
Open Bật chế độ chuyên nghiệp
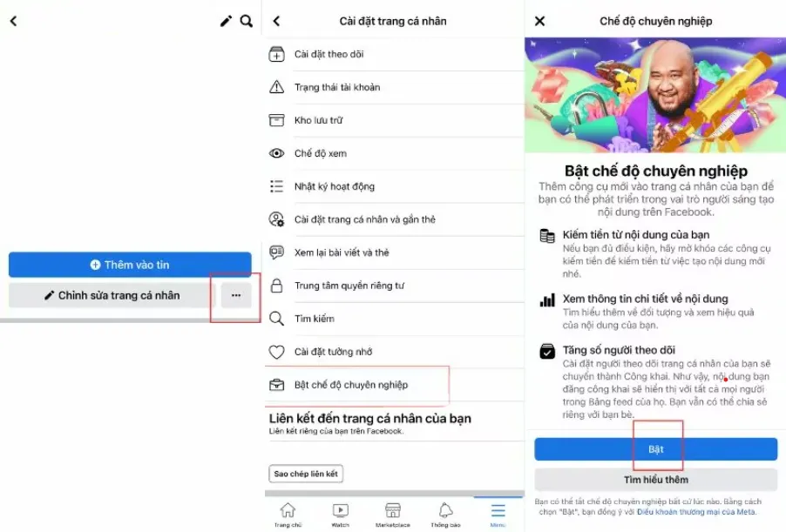click(395, 385)
